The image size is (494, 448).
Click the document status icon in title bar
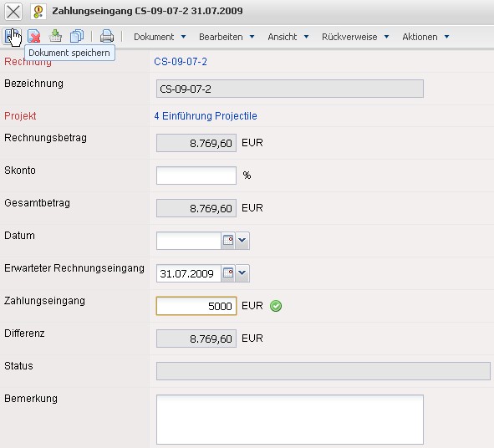[x=38, y=12]
